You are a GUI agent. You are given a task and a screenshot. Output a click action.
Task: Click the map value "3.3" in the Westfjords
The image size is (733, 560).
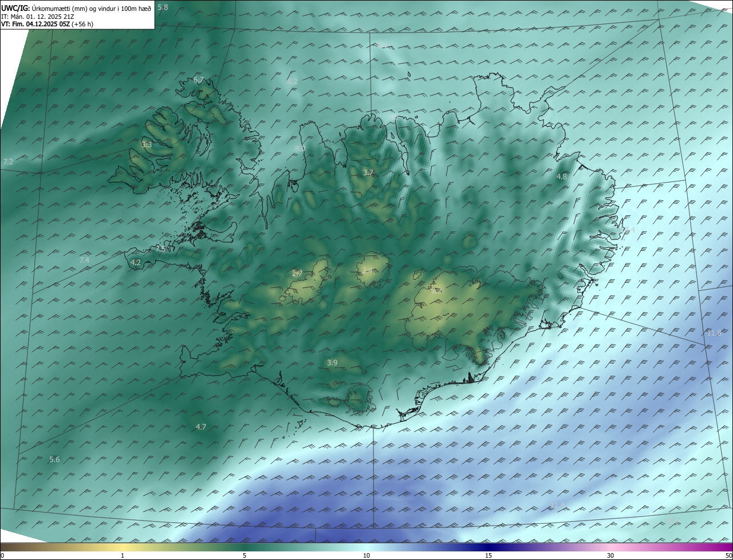(147, 145)
